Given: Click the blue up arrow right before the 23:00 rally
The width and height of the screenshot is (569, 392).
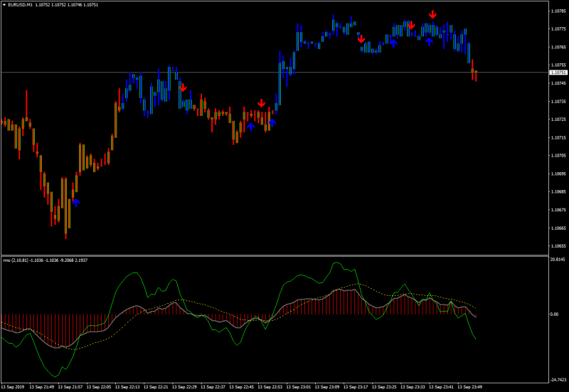Looking at the screenshot, I should pos(272,122).
